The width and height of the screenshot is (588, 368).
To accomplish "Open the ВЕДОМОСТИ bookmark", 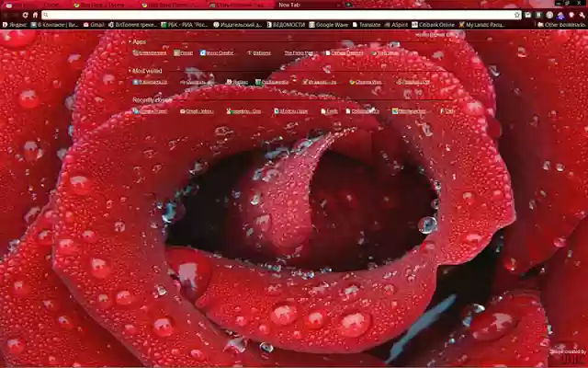I will (286, 25).
